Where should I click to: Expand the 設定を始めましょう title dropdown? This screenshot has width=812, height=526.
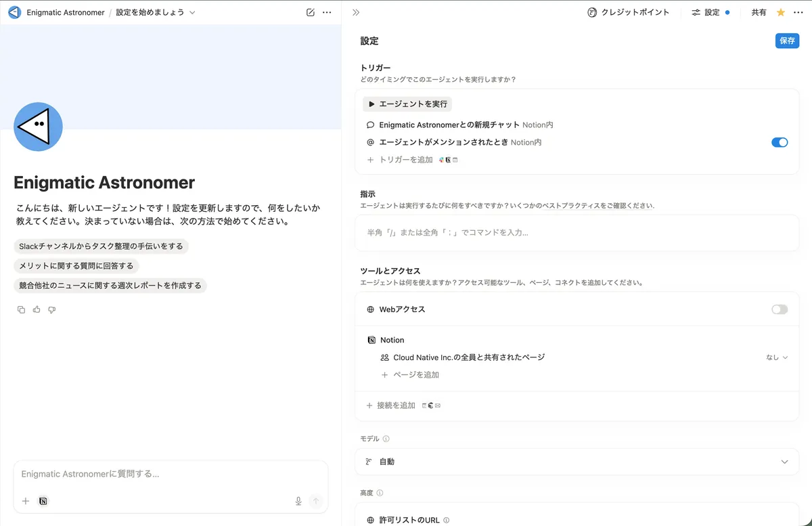click(193, 12)
